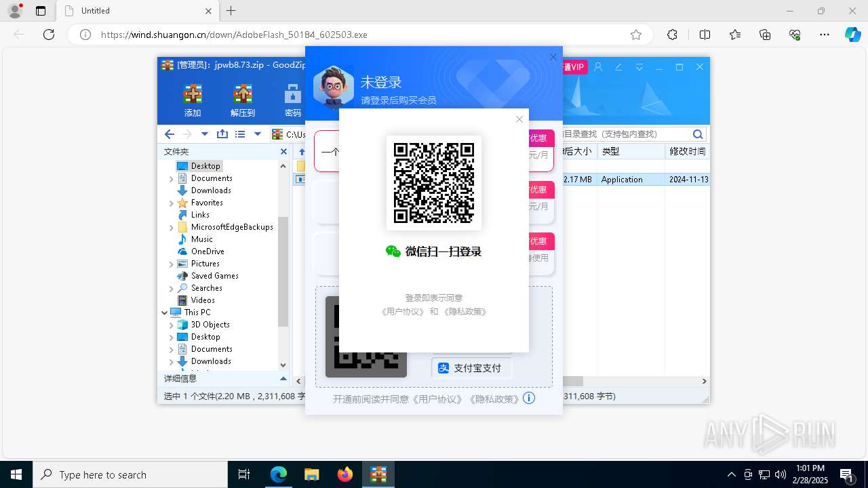Expand the Pictures tree node

tap(171, 264)
